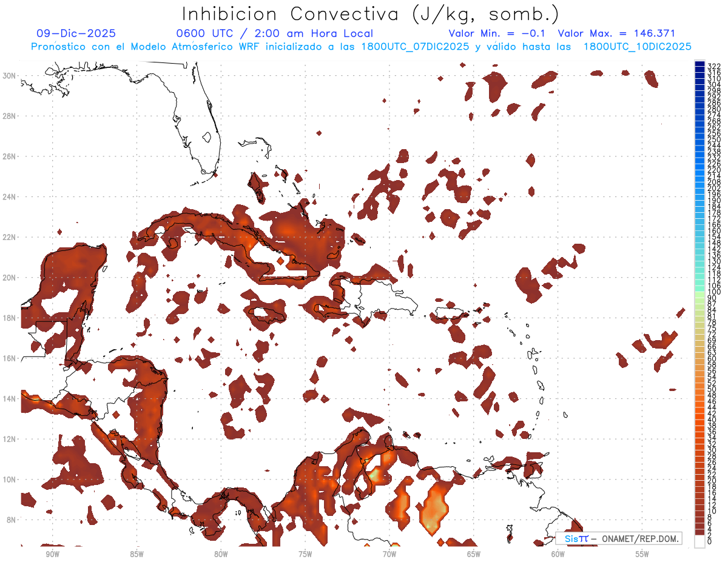The image size is (728, 562).
Task: Select the date label '09-Dic-2025'
Action: pos(76,34)
